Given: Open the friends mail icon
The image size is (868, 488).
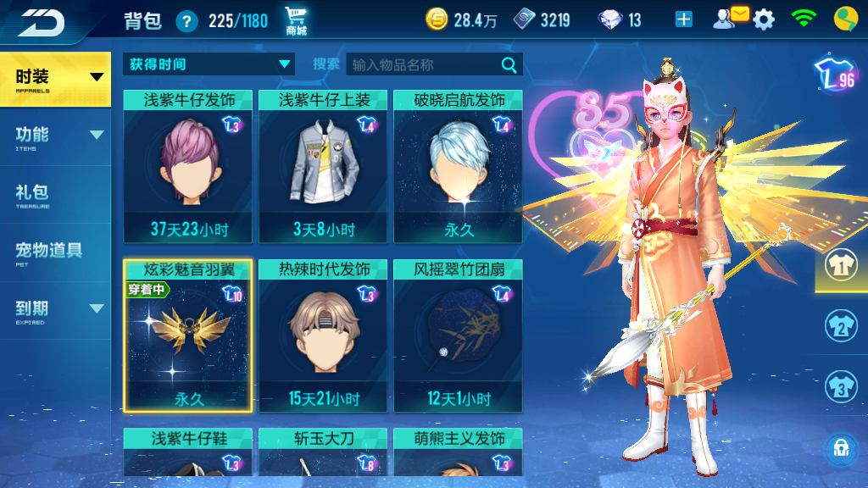Looking at the screenshot, I should 731,19.
